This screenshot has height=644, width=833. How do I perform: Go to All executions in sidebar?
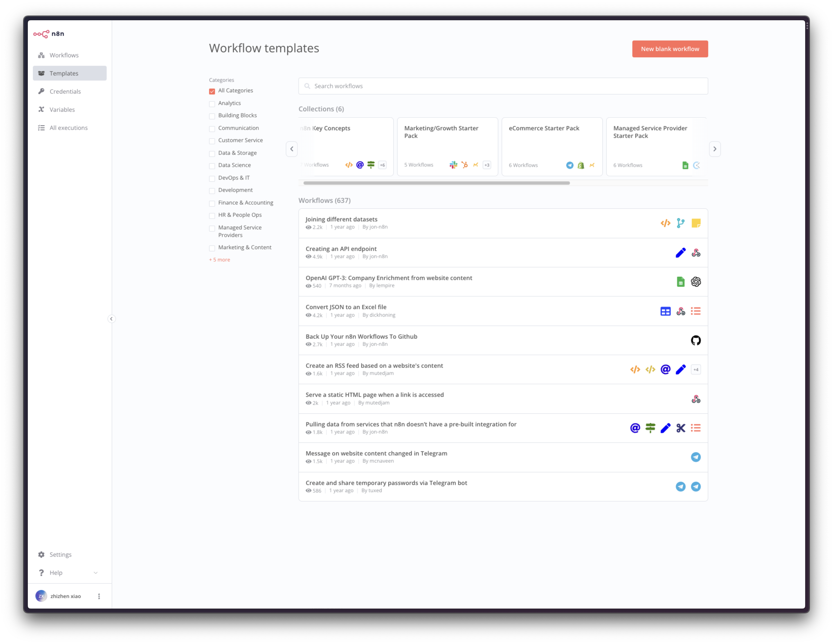tap(68, 128)
